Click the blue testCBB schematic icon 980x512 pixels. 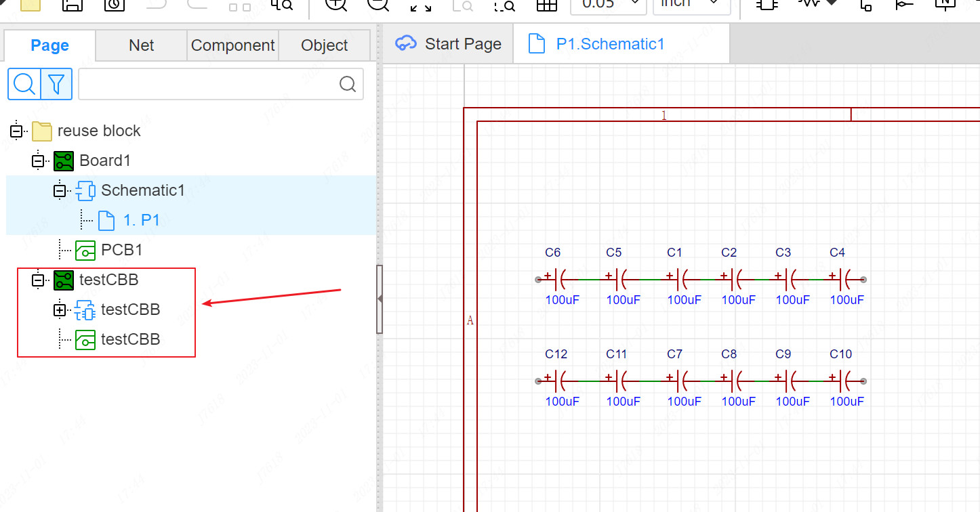tap(85, 310)
